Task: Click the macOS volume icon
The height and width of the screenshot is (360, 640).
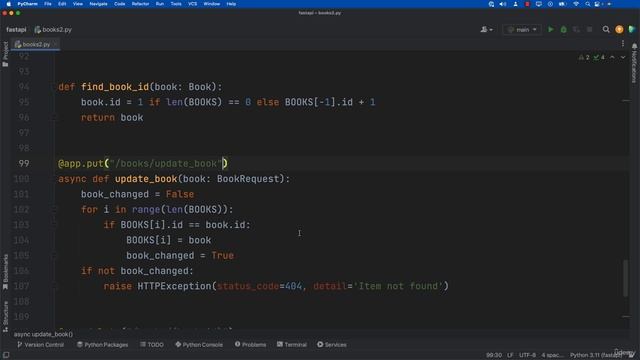Action: click(x=503, y=4)
